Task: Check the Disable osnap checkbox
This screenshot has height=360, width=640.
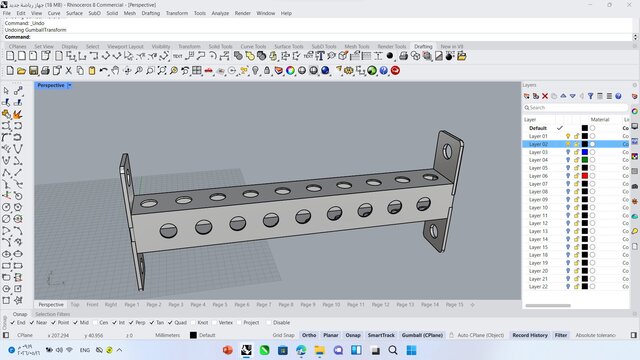Action: point(269,322)
